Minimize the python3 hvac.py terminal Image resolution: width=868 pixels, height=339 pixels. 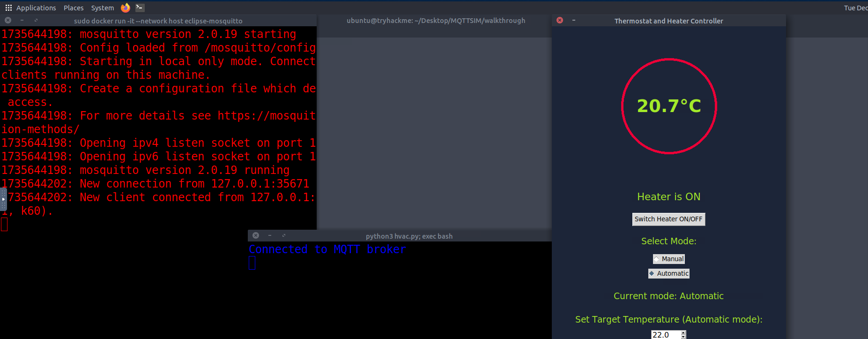coord(270,235)
